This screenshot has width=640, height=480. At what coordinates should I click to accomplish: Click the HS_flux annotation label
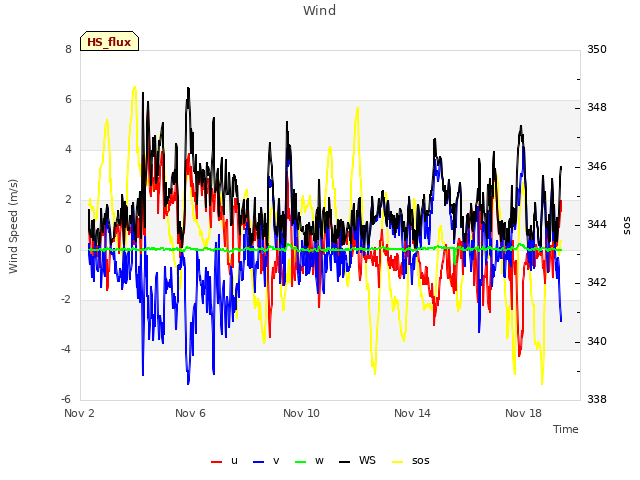(x=109, y=41)
